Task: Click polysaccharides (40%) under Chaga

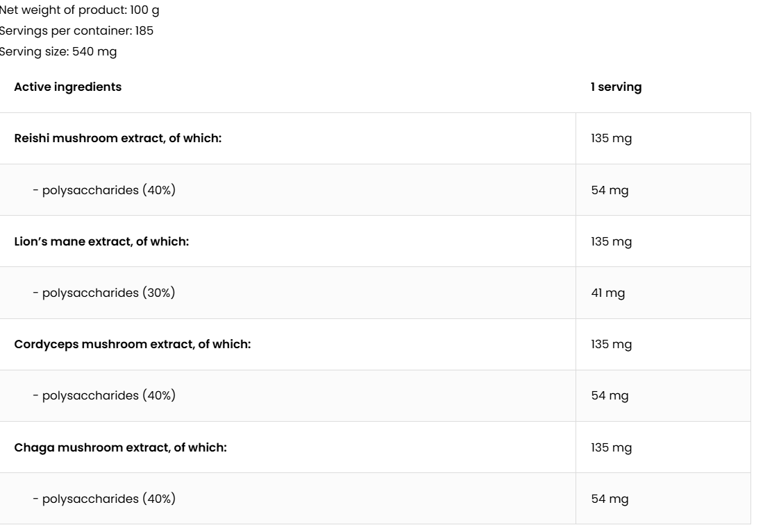Action: tap(104, 499)
